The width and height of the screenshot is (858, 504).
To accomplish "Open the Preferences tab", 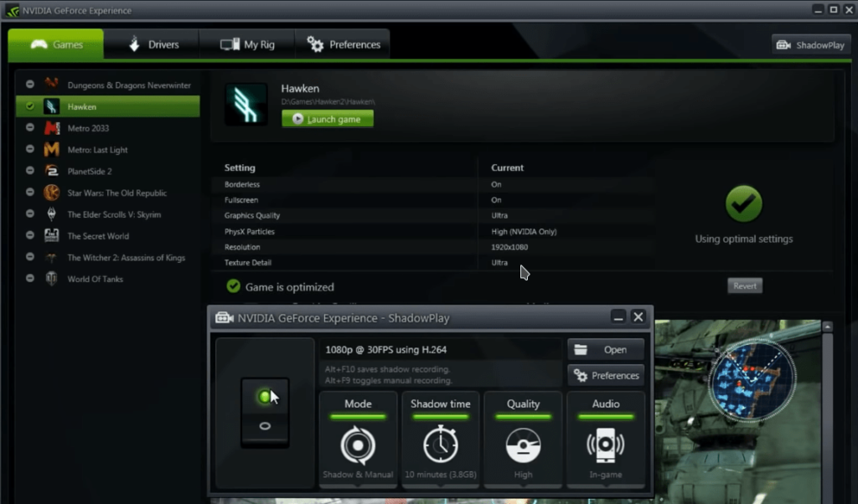I will tap(343, 44).
